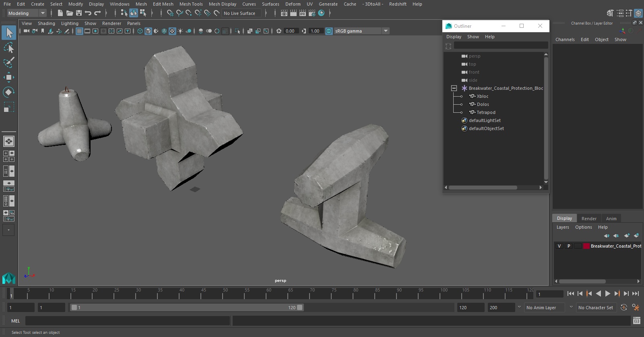644x337 pixels.
Task: Toggle the Textured display checker icon
Action: pos(172,31)
